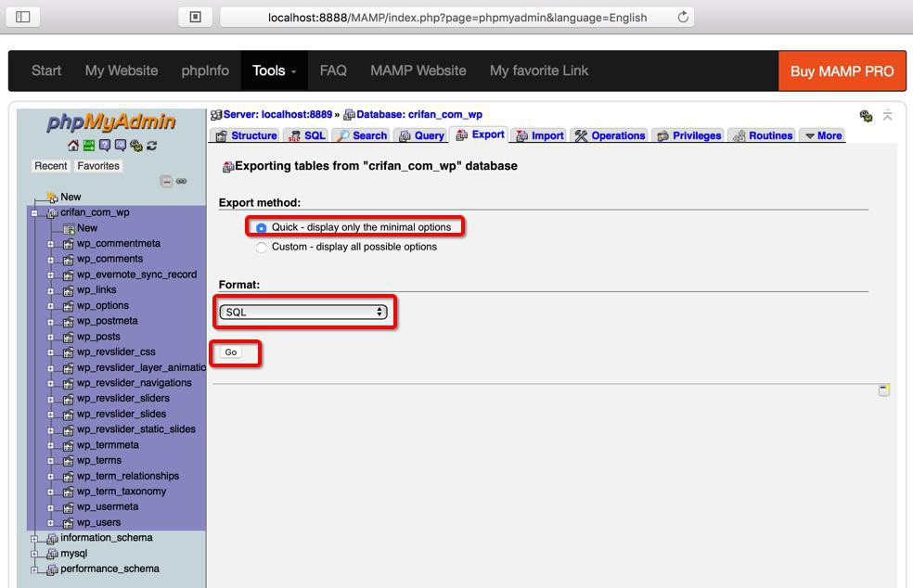The width and height of the screenshot is (913, 588).
Task: Open My favorite Link
Action: 538,70
